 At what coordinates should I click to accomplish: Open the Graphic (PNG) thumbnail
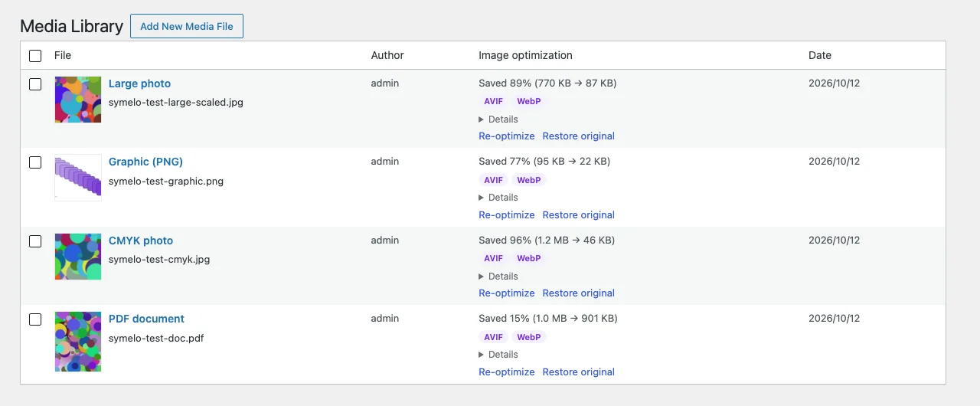(78, 178)
